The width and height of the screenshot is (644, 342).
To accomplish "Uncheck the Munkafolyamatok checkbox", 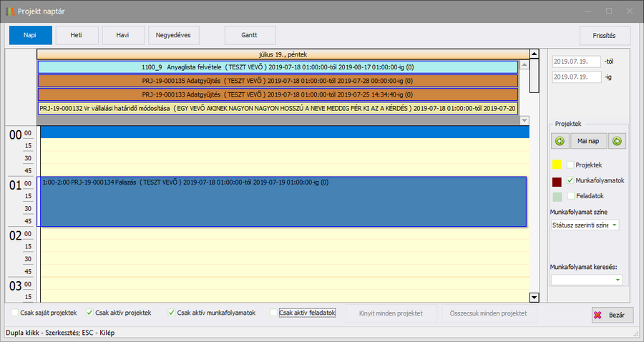I will [570, 181].
